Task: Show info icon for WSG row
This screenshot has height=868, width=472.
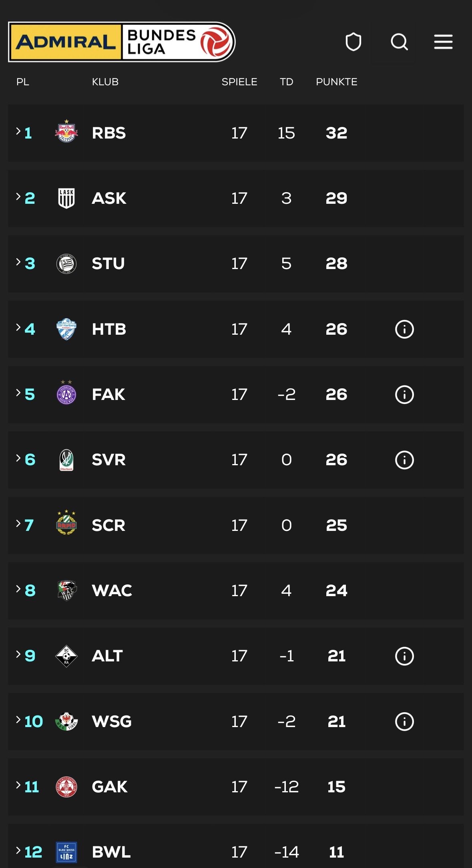Action: point(404,721)
